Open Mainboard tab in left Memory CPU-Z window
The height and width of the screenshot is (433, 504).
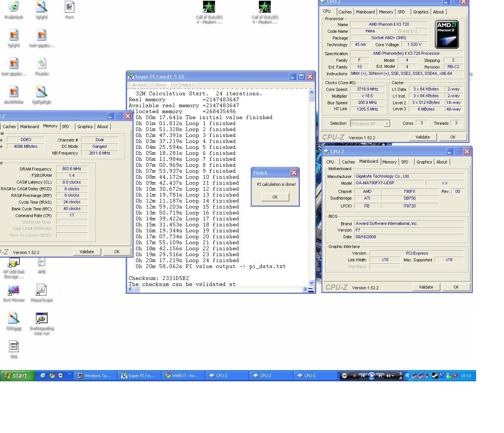click(29, 127)
